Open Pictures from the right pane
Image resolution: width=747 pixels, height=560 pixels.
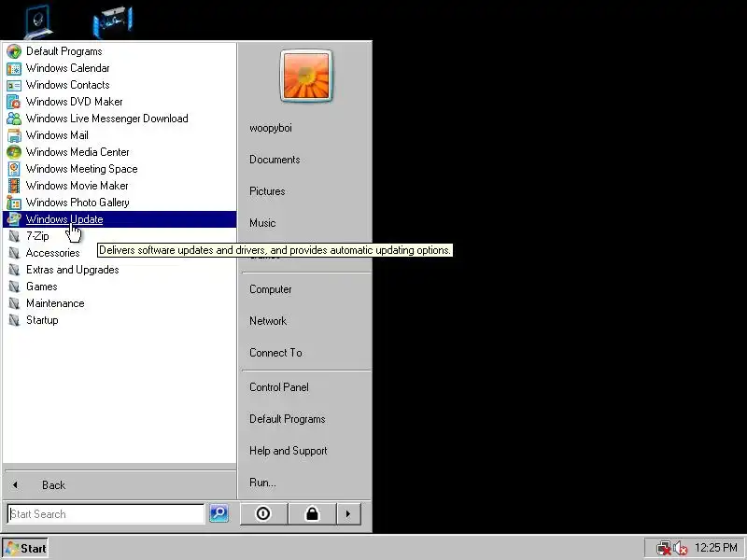(x=267, y=191)
